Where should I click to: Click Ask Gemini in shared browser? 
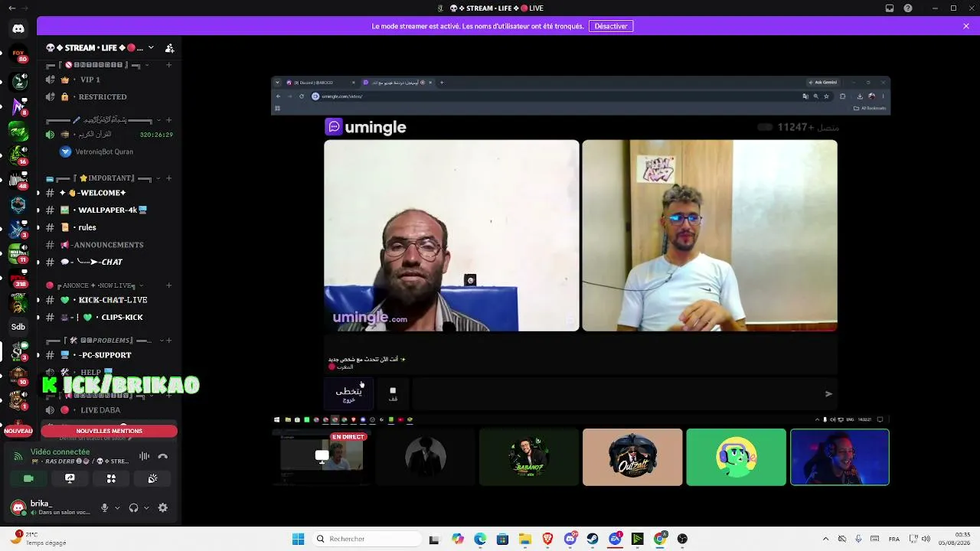[x=824, y=83]
